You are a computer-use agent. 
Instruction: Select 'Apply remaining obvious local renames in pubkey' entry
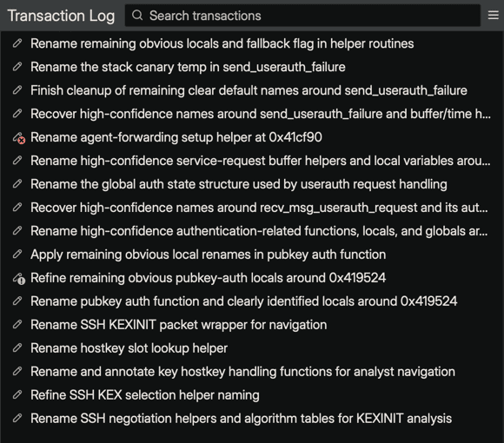coord(252,255)
